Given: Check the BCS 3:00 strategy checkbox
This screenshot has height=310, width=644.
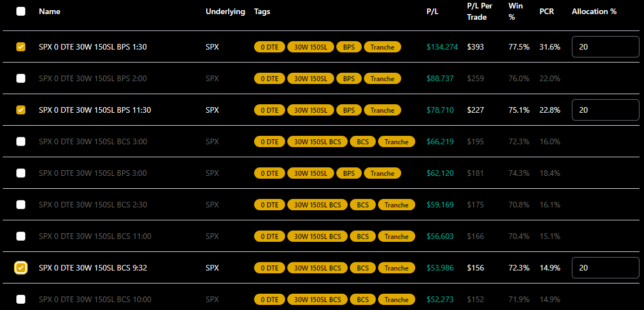Looking at the screenshot, I should 20,141.
